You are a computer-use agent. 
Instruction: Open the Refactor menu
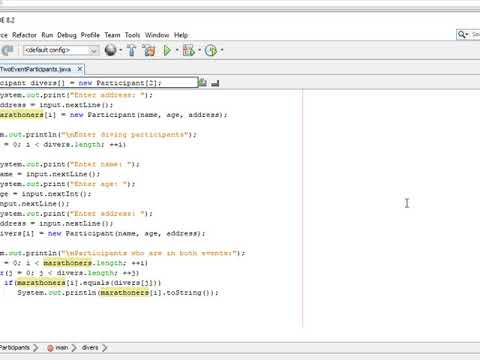pyautogui.click(x=24, y=35)
